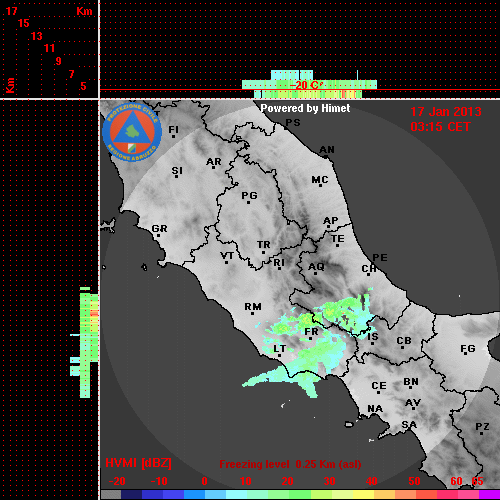Click the PE city label

[x=380, y=258]
